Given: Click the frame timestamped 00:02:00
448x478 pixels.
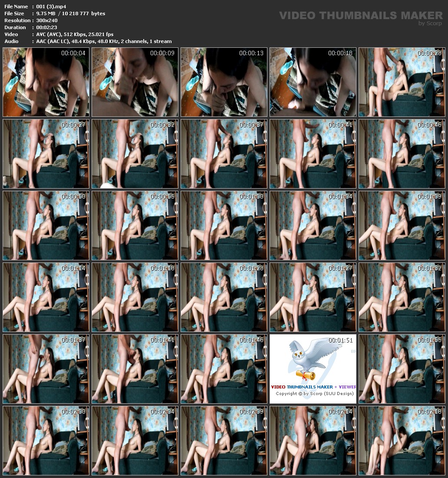Looking at the screenshot, I should click(x=46, y=441).
